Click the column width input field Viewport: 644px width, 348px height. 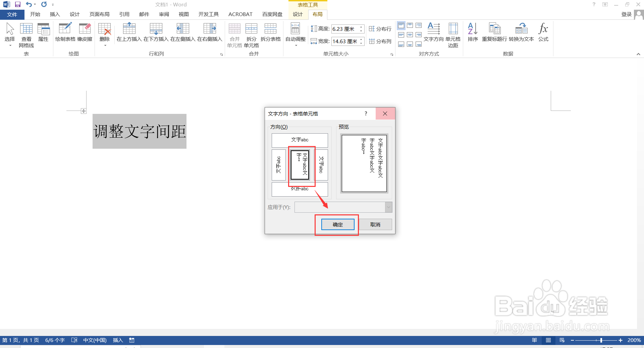[x=345, y=41]
